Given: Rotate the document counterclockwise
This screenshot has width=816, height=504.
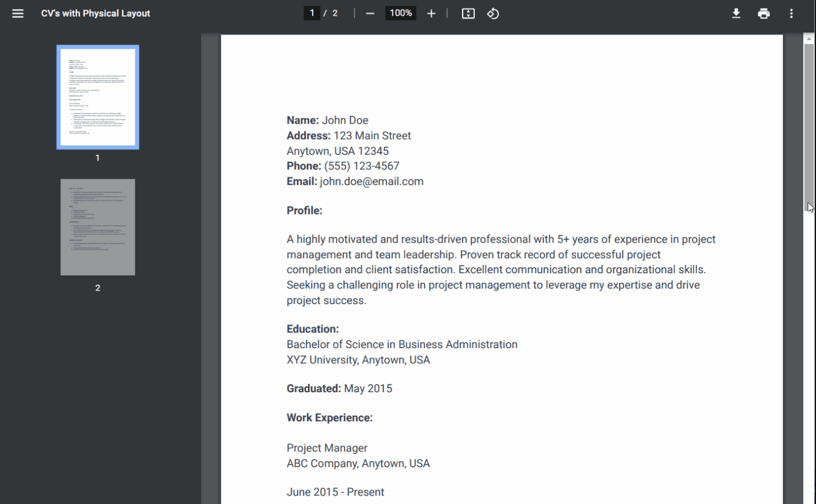Looking at the screenshot, I should coord(493,13).
